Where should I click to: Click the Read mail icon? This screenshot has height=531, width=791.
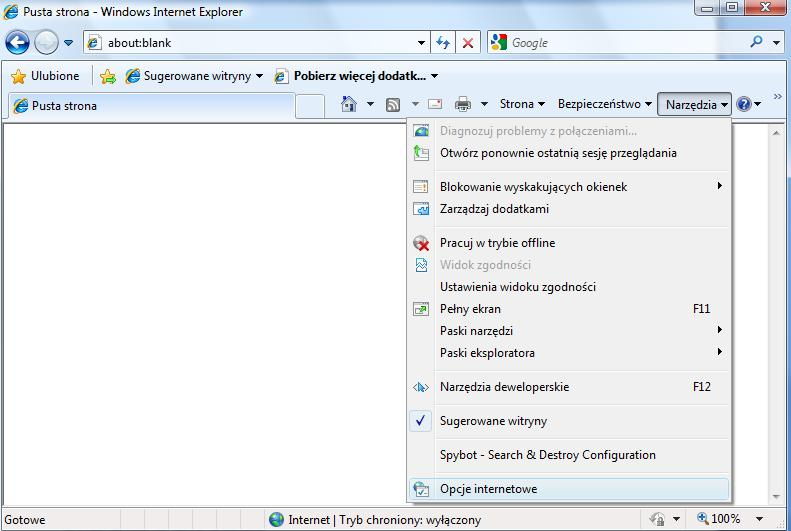[x=435, y=104]
